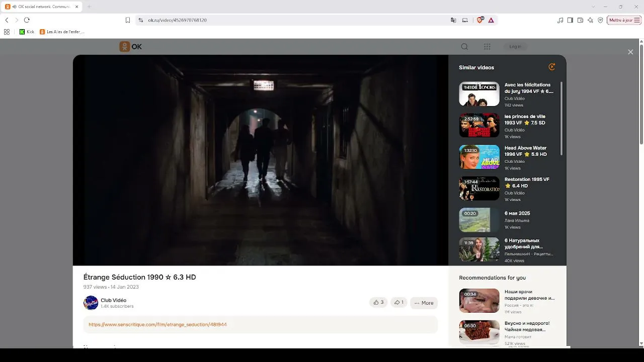Open Avec les félicitations du jury thumbnail
Image resolution: width=644 pixels, height=362 pixels.
tap(479, 94)
